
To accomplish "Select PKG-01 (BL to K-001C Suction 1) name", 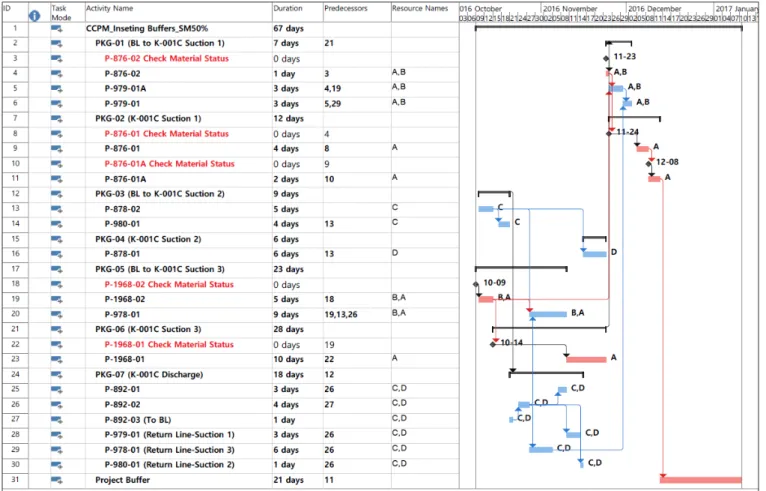I will (x=160, y=43).
